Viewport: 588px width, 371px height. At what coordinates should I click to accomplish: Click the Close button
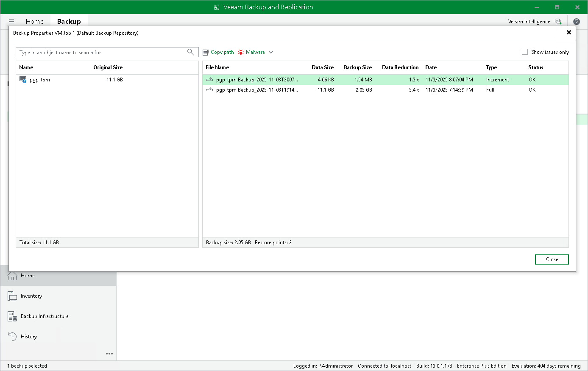(552, 259)
